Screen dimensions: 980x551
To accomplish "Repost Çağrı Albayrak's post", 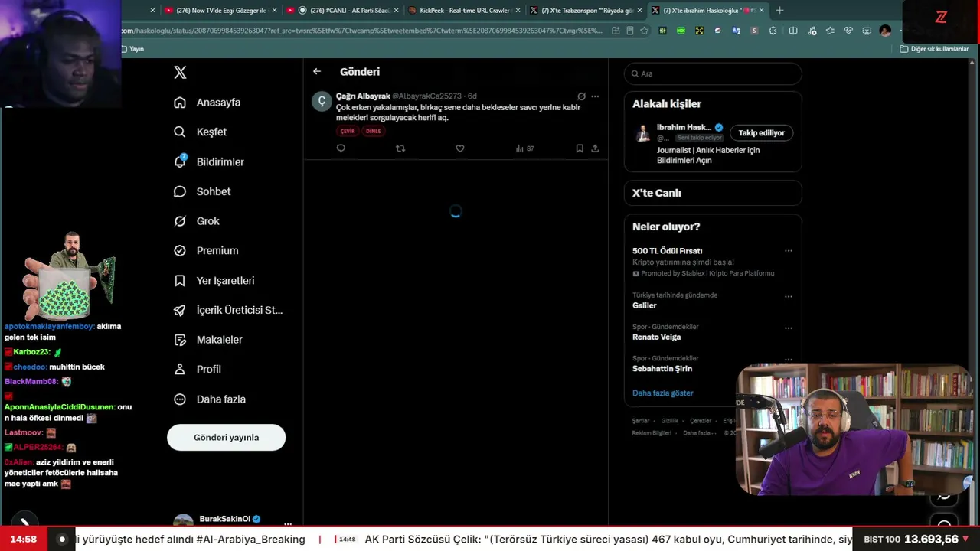I will (400, 148).
